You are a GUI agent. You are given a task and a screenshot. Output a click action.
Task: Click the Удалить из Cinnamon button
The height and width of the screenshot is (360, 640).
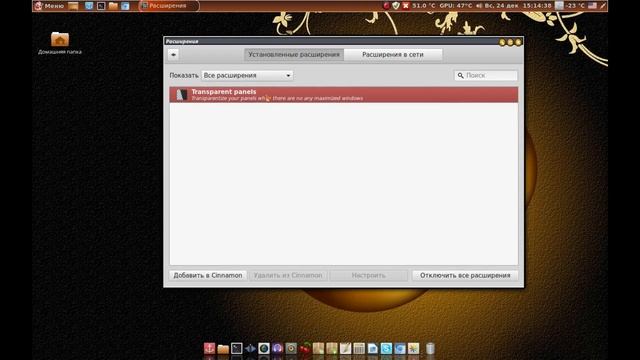point(288,276)
